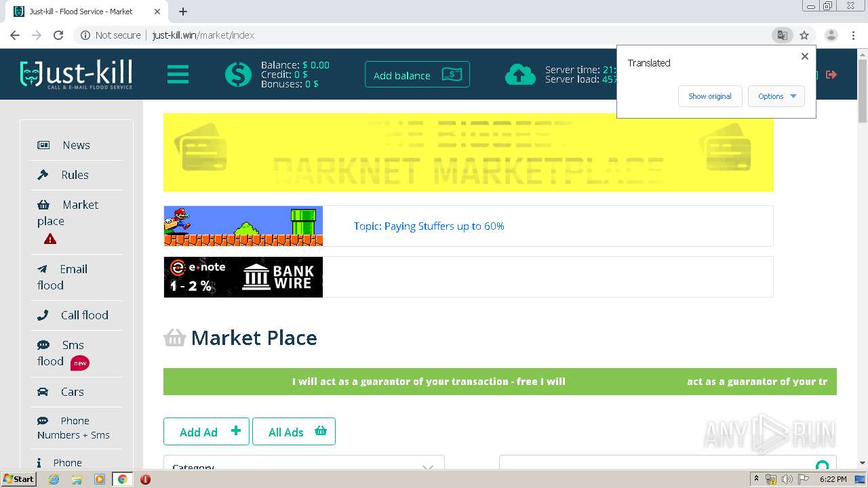Open Rules in sidebar

tap(76, 175)
